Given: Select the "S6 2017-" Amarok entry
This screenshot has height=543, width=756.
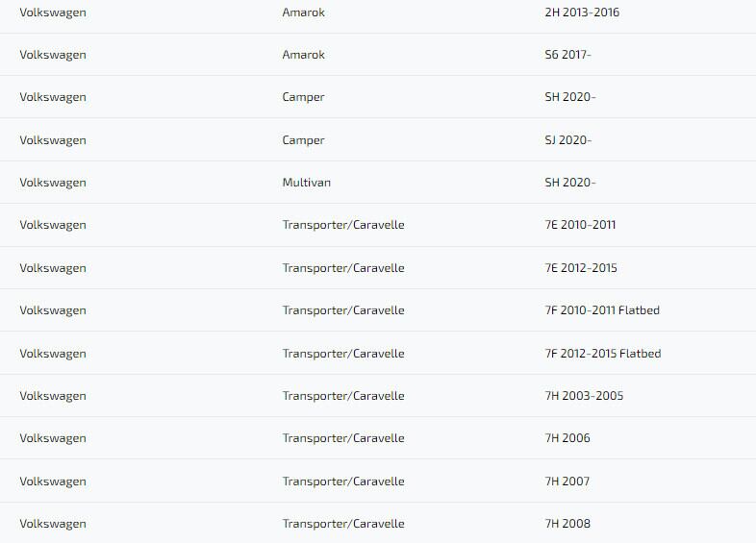Looking at the screenshot, I should tap(567, 55).
